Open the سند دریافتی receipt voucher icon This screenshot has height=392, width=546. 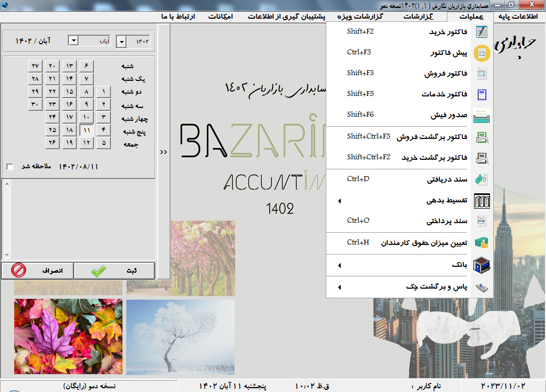pyautogui.click(x=481, y=179)
